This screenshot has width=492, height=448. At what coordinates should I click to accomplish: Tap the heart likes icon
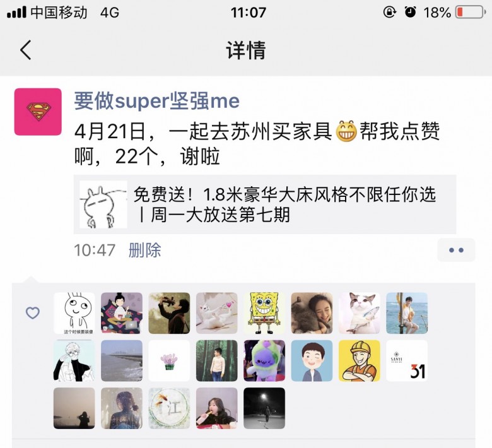[x=33, y=313]
